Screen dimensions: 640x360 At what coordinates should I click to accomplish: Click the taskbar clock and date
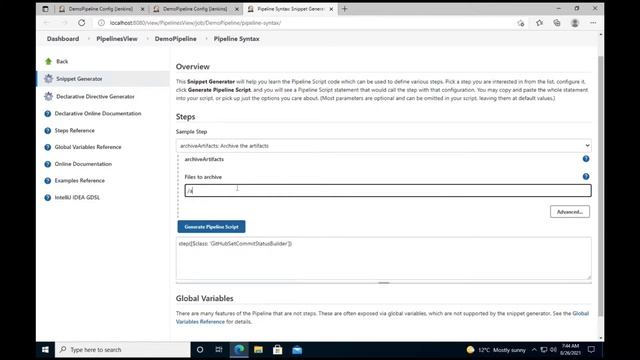click(x=570, y=350)
